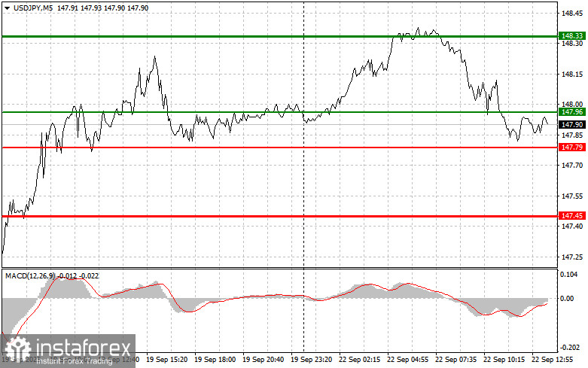This screenshot has width=588, height=368.
Task: Select the 147.79 red price level label
Action: 571,148
